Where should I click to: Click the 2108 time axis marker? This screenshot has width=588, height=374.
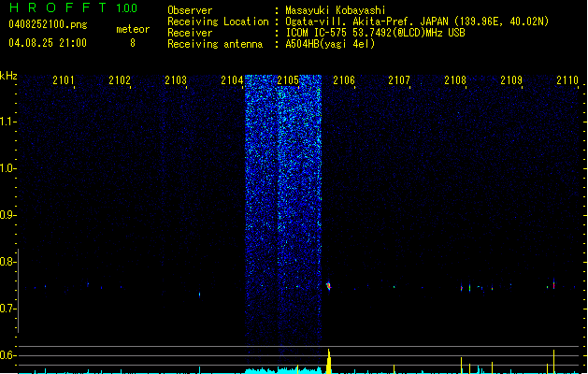(455, 79)
